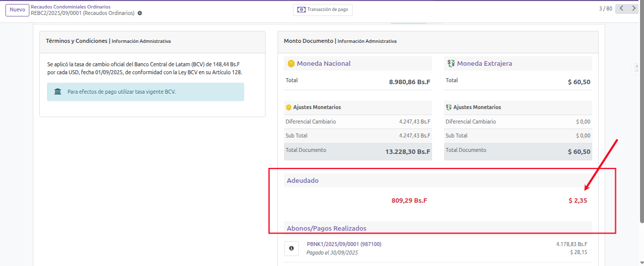Expand the right-side panel chevron
Screen dimensions: 644x266
tap(637, 67)
